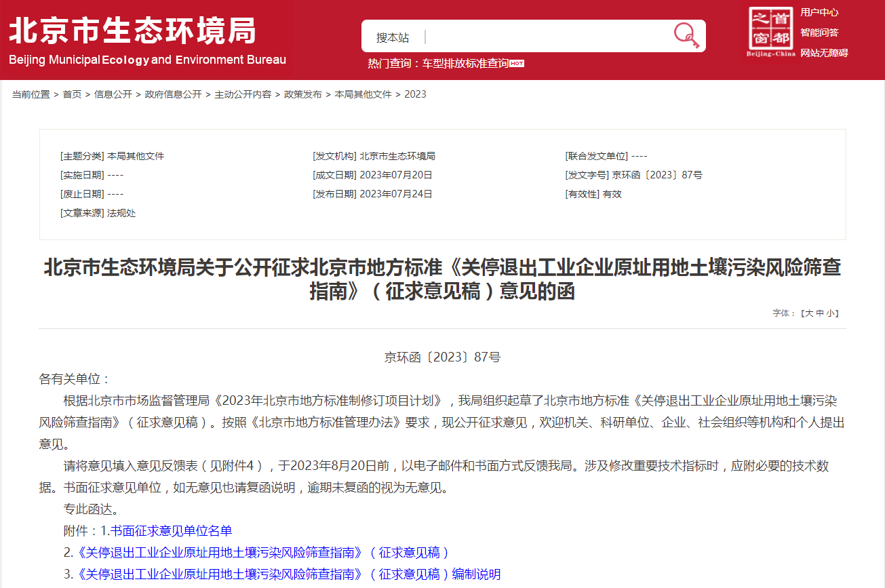Viewport: 885px width, 588px height.
Task: Open the 首都之窗 Beijing-China logo
Action: coord(771,32)
